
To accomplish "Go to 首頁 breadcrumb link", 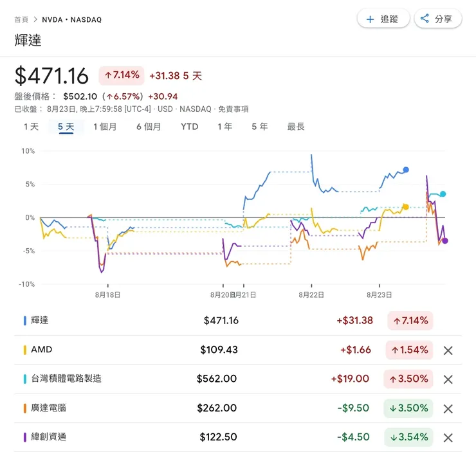I will click(21, 20).
